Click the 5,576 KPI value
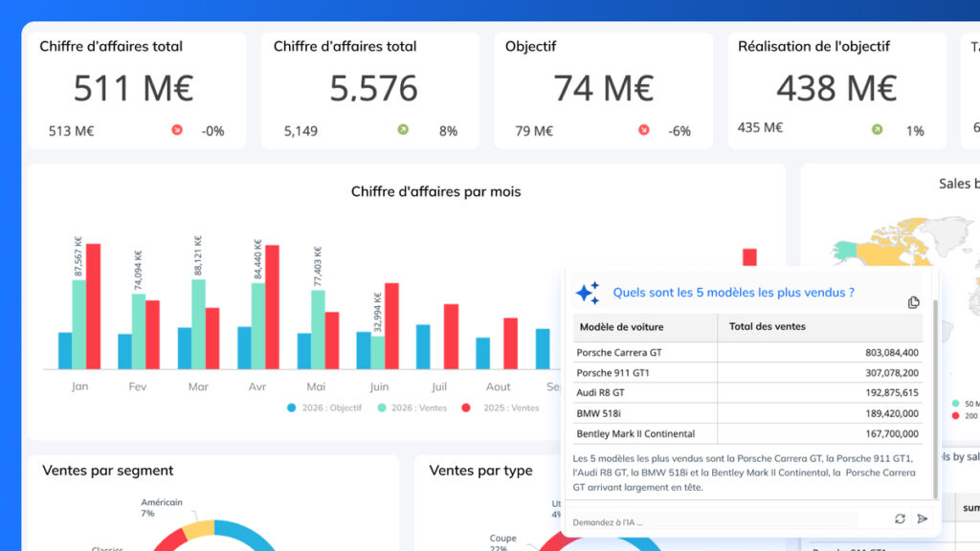The height and width of the screenshot is (551, 980). 373,88
